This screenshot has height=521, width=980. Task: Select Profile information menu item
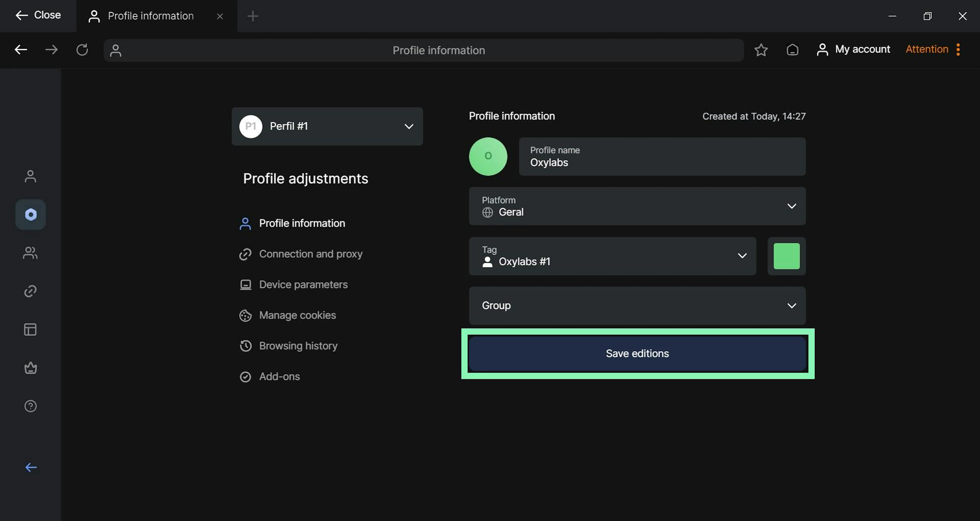coord(292,223)
